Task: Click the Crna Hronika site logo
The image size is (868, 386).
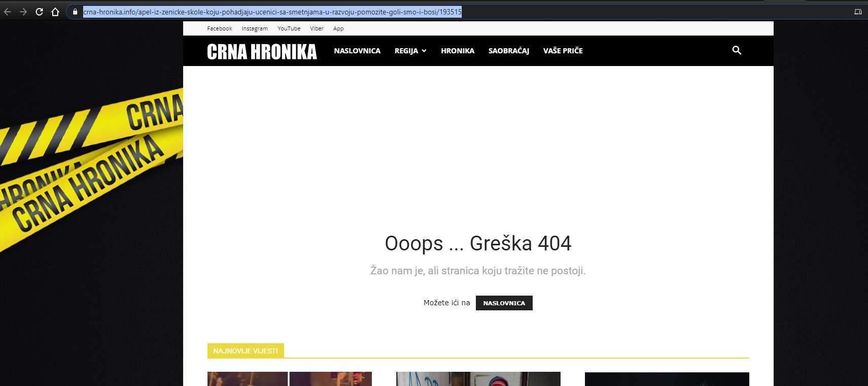Action: tap(262, 51)
